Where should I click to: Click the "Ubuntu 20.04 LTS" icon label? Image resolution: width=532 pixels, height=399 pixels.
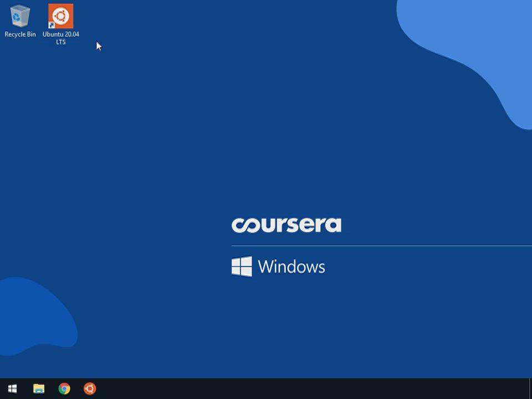(x=61, y=38)
